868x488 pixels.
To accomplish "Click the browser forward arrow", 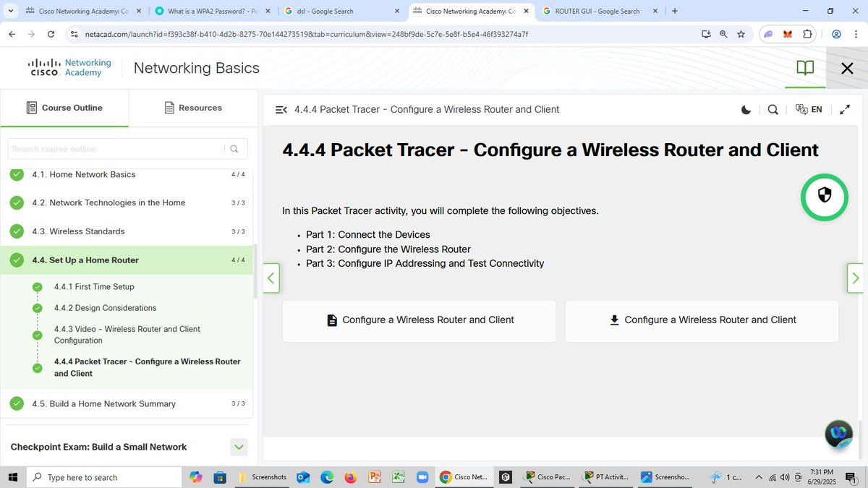I will [31, 34].
